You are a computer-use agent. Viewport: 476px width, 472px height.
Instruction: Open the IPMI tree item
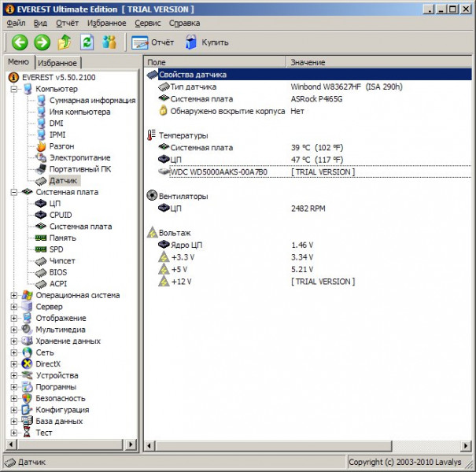57,135
